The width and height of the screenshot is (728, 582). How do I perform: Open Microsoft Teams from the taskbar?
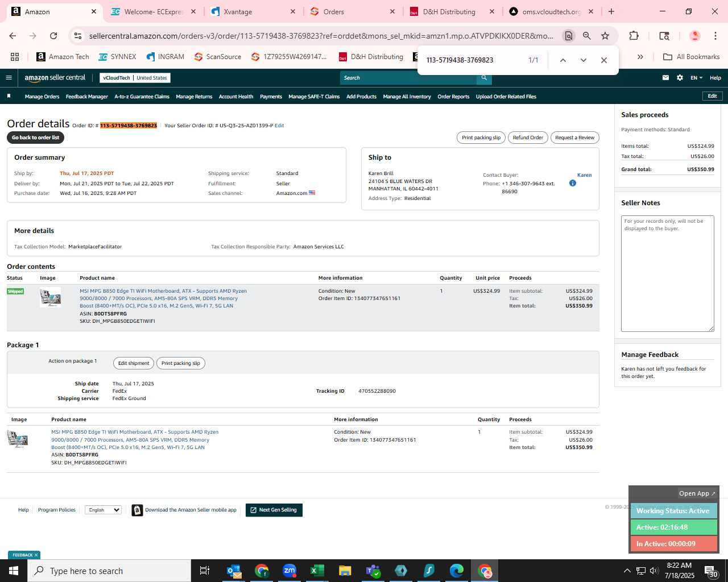pos(373,571)
